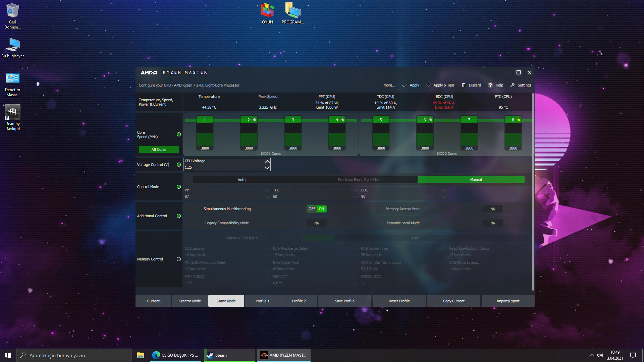644x362 pixels.
Task: Expand the more... menu in toolbar
Action: point(389,85)
